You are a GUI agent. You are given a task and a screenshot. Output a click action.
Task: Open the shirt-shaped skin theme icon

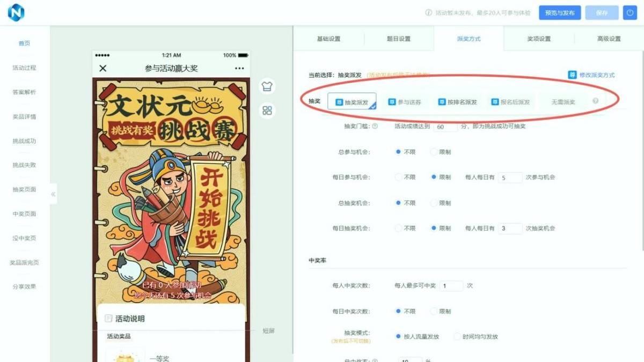pyautogui.click(x=267, y=86)
